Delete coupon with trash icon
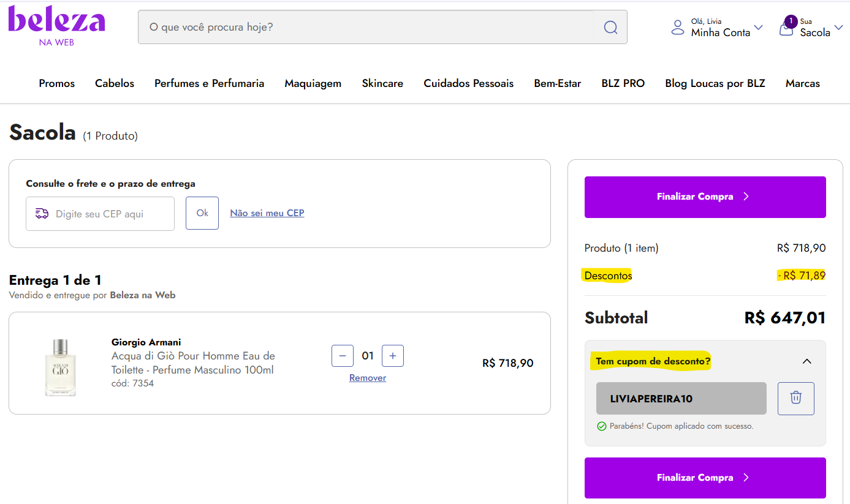Screen dimensions: 850x504 (795, 398)
